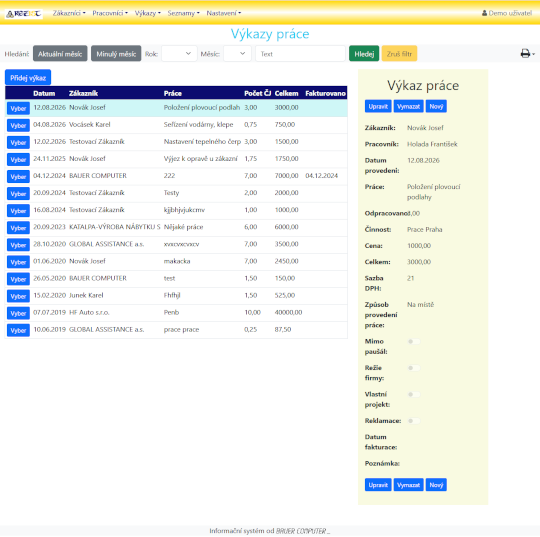Click 'Seřízení vodárny, klepe' work cell
Image resolution: width=540 pixels, height=537 pixels.
coord(198,124)
